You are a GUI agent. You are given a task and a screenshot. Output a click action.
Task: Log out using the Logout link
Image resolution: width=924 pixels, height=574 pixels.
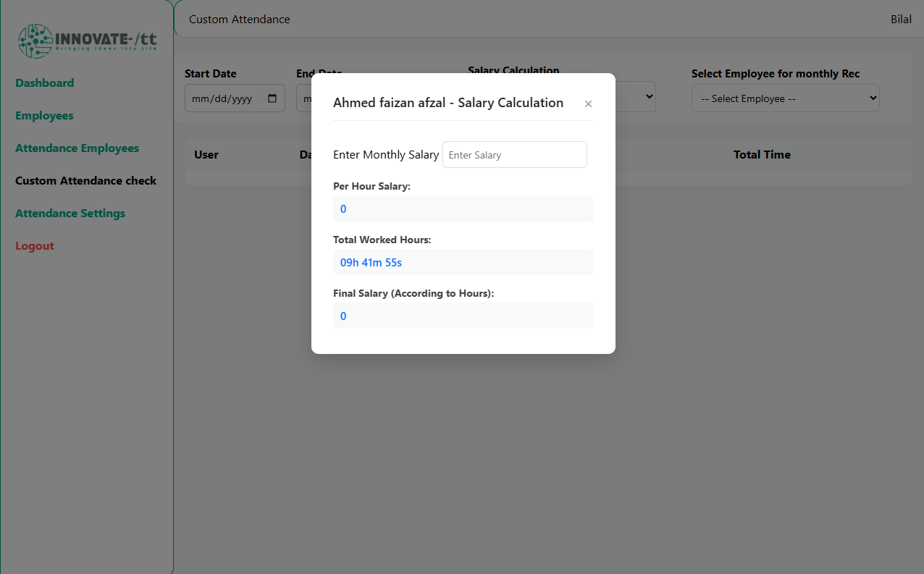35,246
